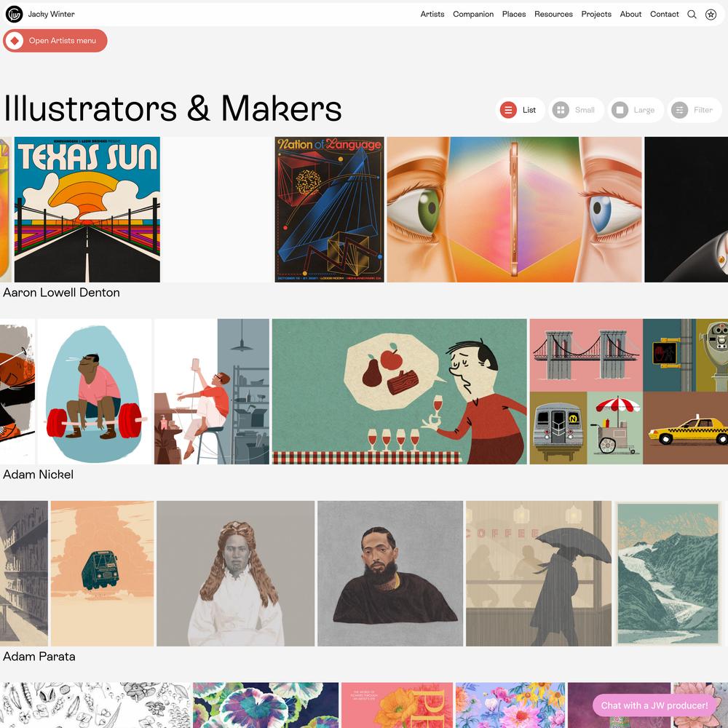
Task: View the New York icons grid illustration
Action: pos(629,392)
